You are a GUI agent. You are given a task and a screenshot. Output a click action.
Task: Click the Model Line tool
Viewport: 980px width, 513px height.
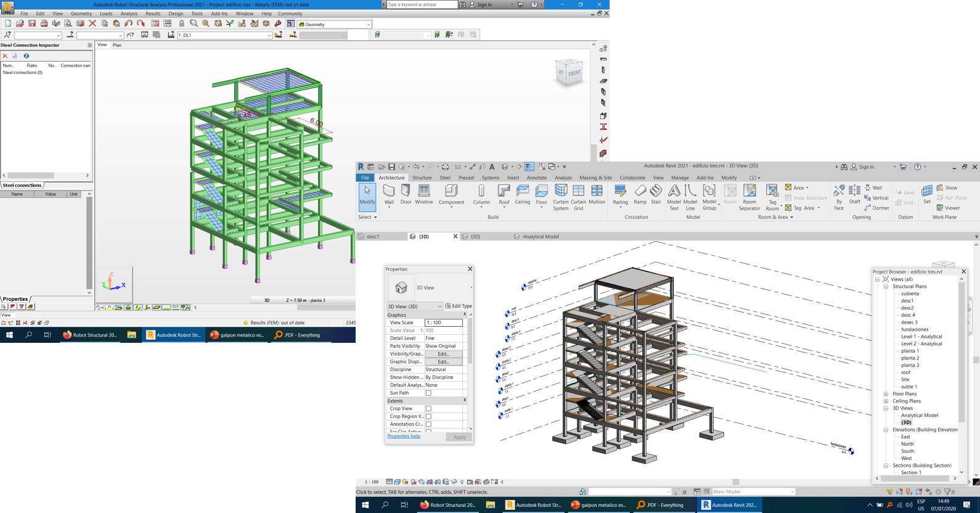pos(690,197)
